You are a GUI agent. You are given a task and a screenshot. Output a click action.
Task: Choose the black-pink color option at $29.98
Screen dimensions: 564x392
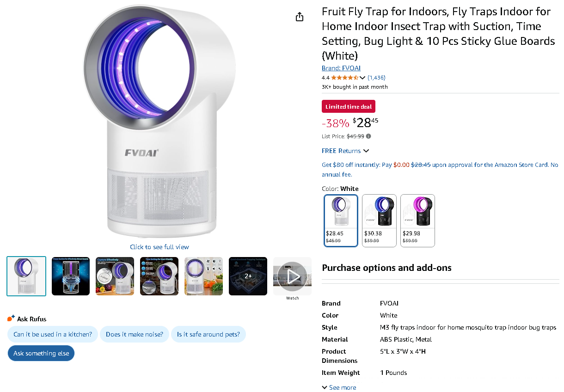point(417,220)
